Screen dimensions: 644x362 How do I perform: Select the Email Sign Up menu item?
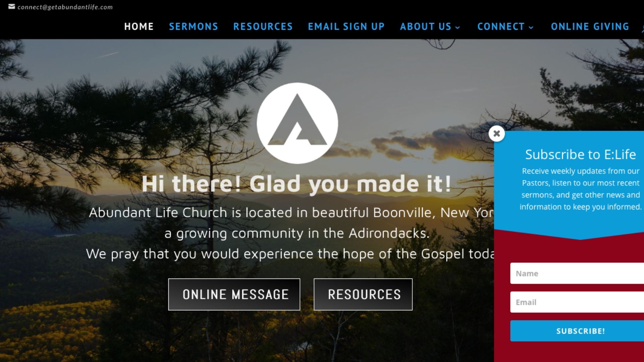pos(346,26)
